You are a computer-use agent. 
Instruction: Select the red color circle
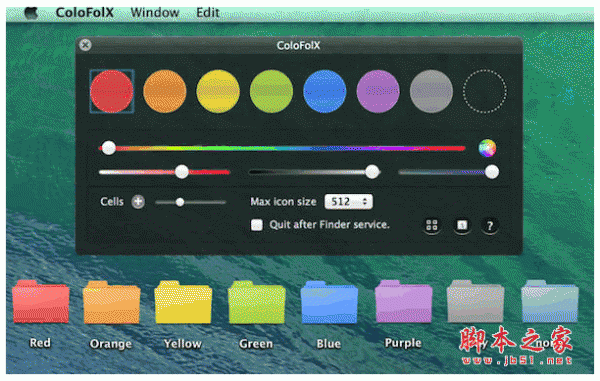tap(112, 91)
